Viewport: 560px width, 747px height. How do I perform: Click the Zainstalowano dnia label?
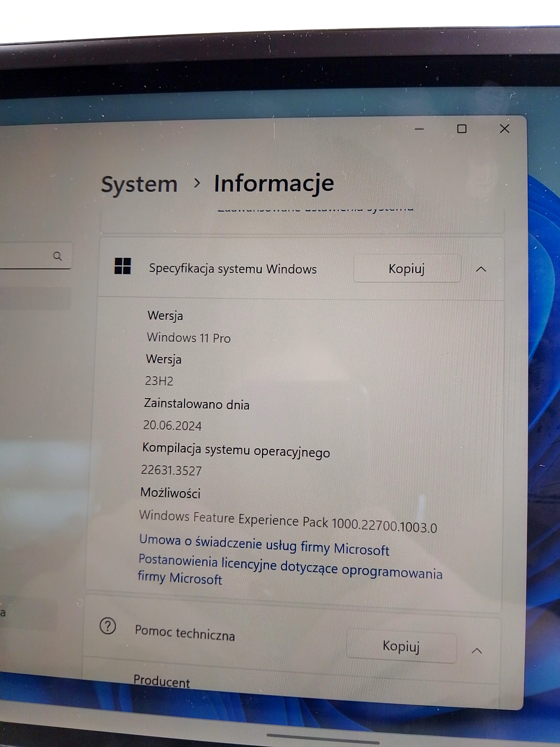[196, 404]
